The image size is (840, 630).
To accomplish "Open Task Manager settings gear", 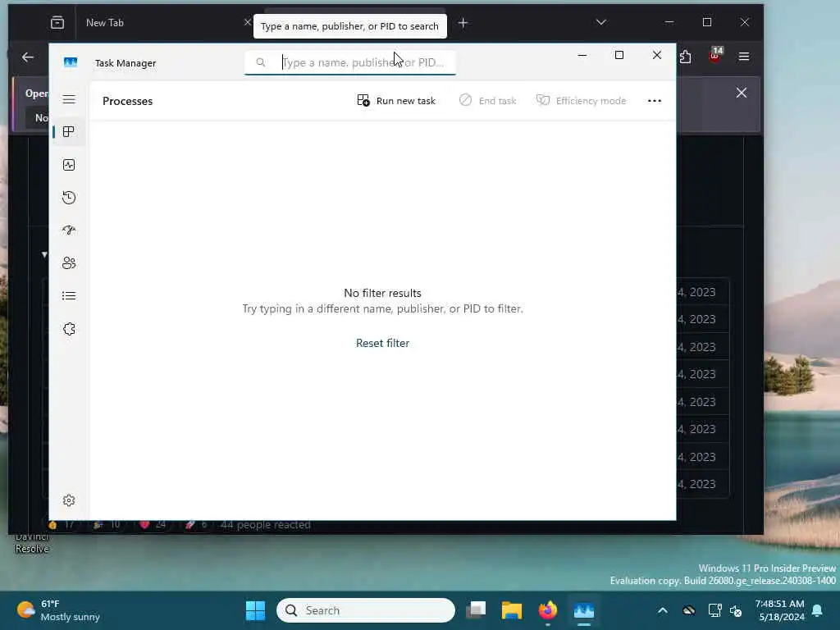I will pyautogui.click(x=69, y=500).
